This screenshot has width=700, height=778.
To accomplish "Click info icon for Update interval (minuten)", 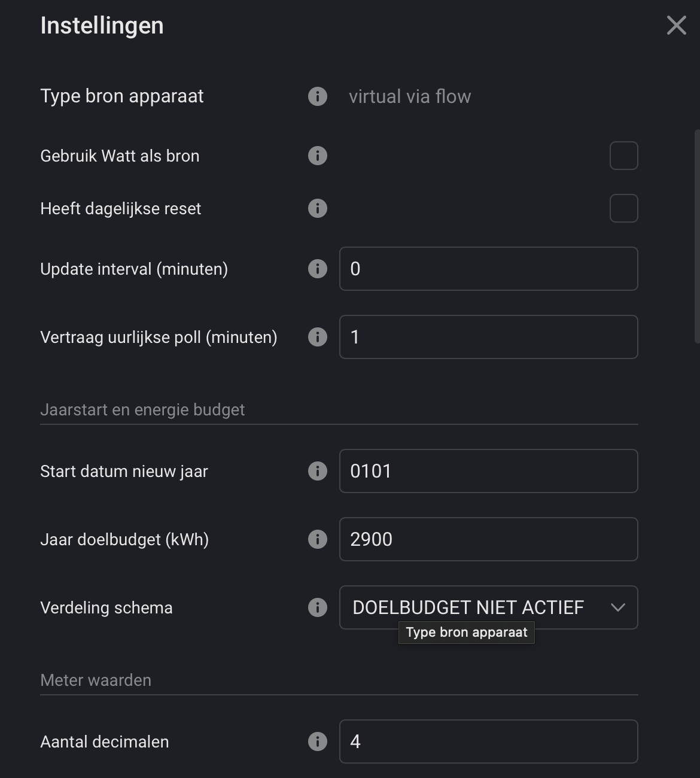I will (x=318, y=269).
